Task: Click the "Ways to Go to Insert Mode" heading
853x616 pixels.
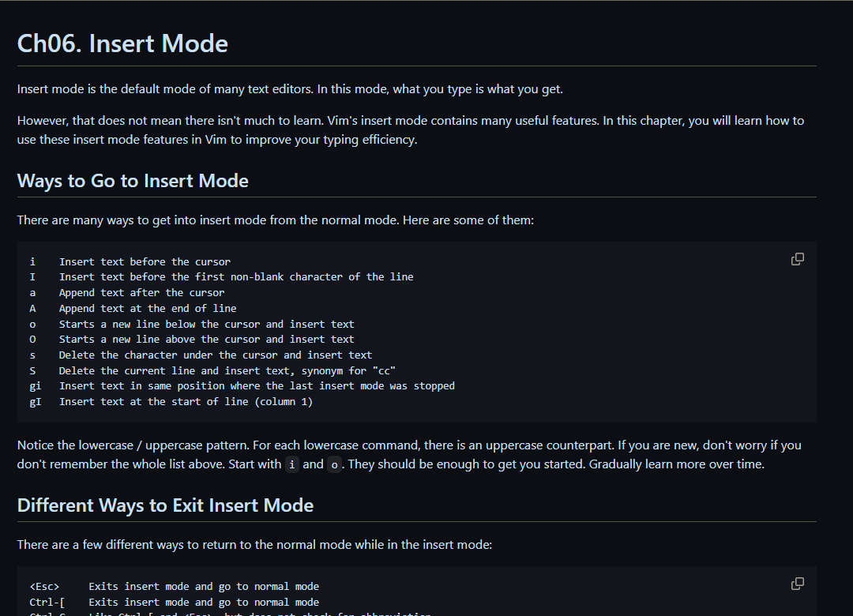Action: (133, 181)
